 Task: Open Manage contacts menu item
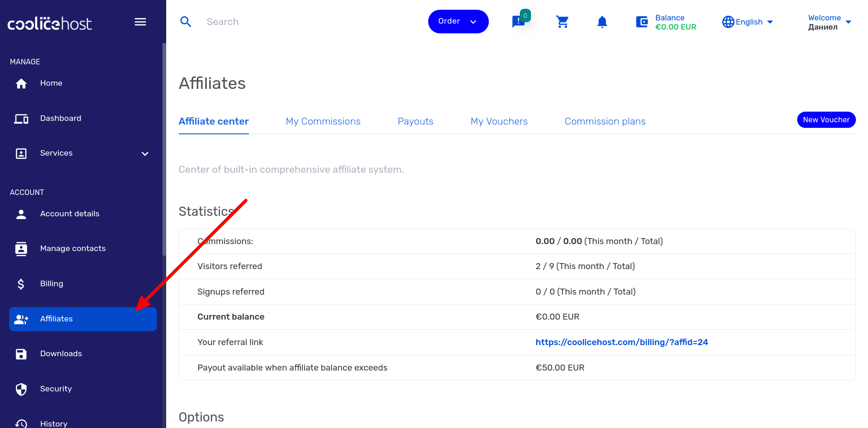tap(73, 248)
